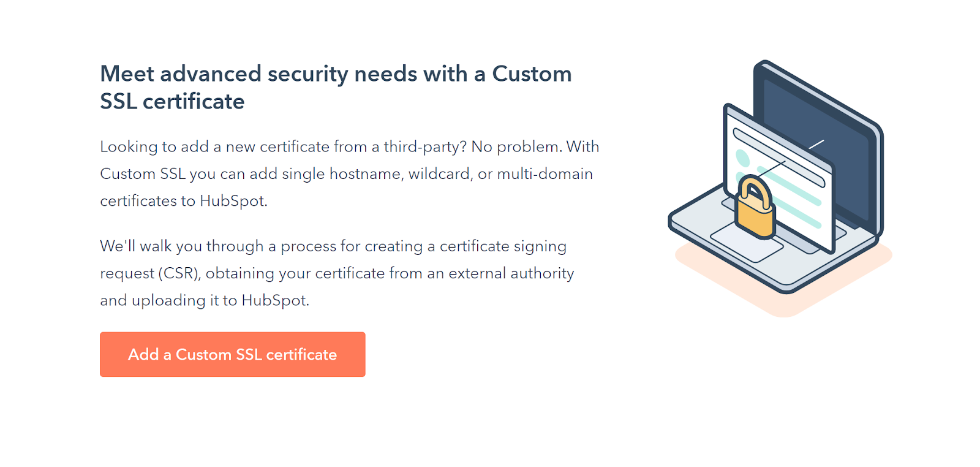
Task: Click the '(CSR),' abbreviation in the text
Action: 180,273
